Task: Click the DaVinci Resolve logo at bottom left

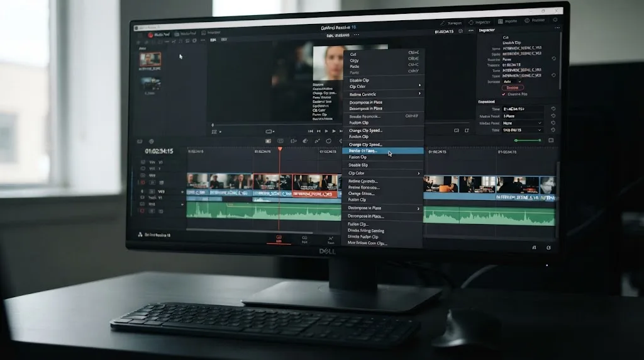Action: click(x=140, y=235)
